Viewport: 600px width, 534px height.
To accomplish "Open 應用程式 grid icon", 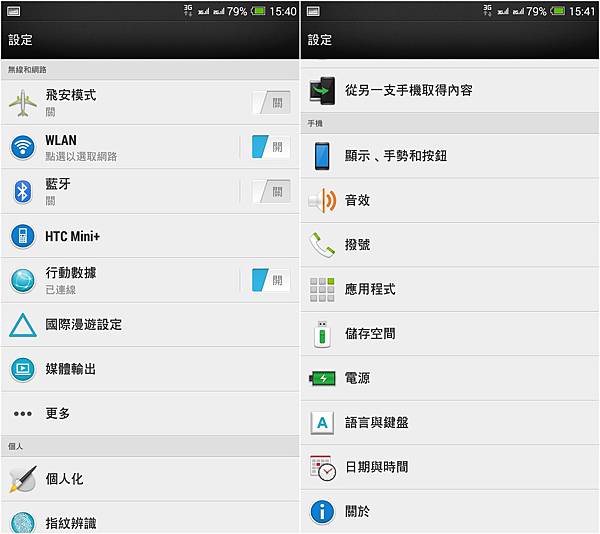I will pos(322,290).
